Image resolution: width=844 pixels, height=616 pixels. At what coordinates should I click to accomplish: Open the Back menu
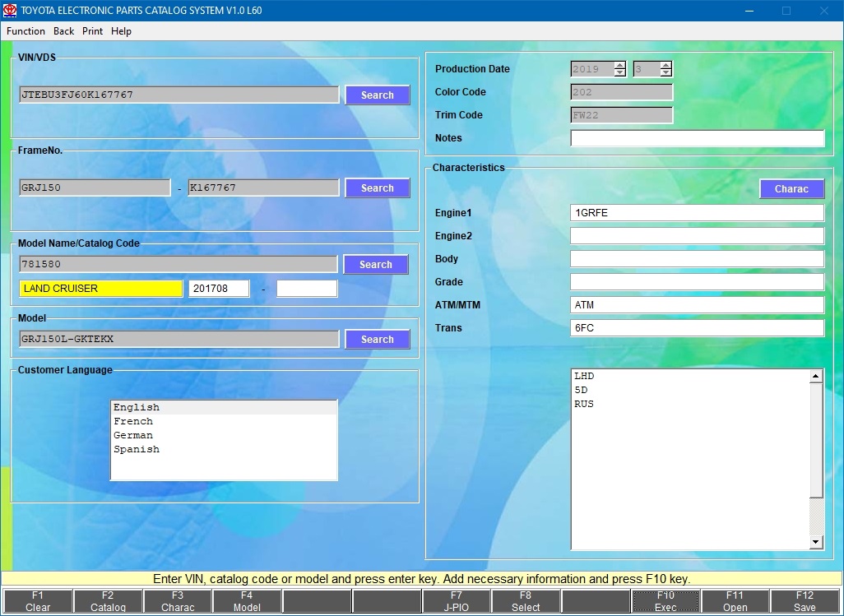(x=63, y=31)
